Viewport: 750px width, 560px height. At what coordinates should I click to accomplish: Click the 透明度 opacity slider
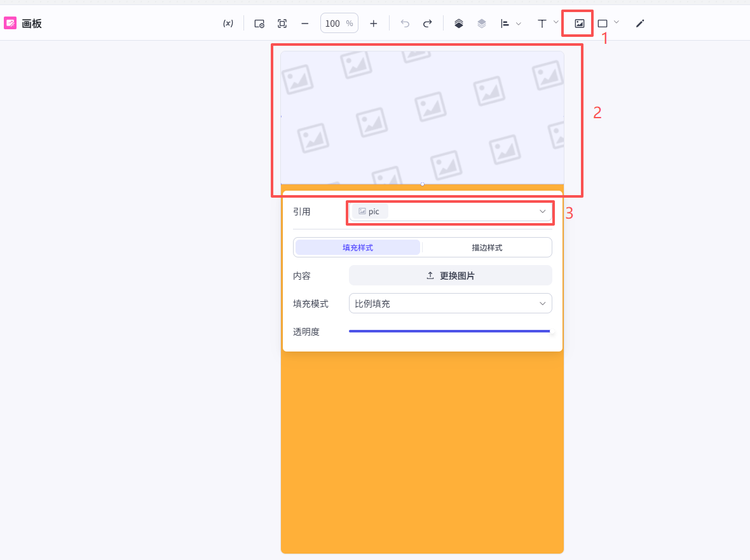pyautogui.click(x=449, y=331)
